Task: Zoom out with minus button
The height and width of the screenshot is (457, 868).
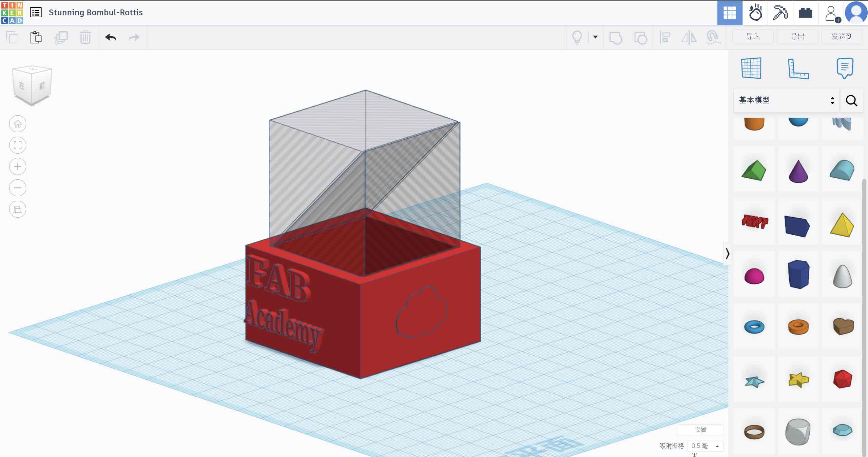Action: point(18,188)
